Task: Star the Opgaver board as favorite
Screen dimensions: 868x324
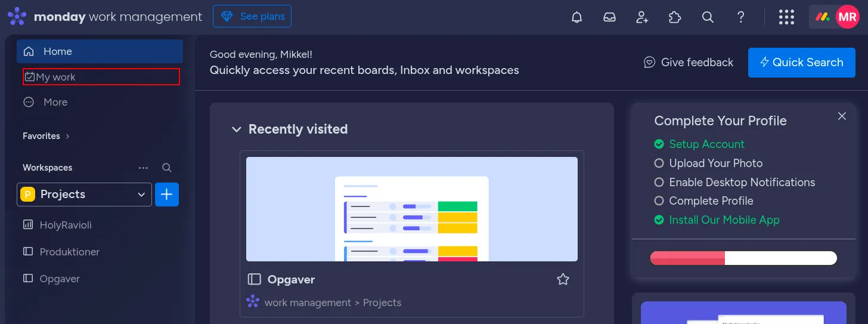Action: [563, 279]
